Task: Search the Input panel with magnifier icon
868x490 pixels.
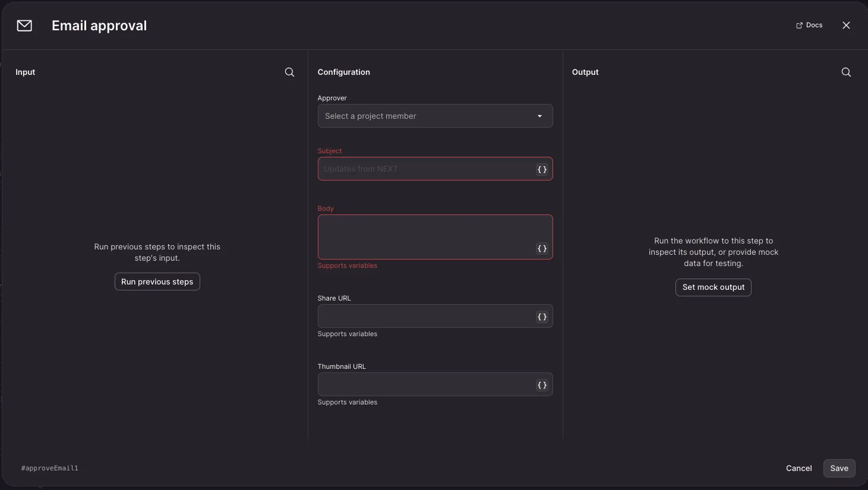Action: coord(289,72)
